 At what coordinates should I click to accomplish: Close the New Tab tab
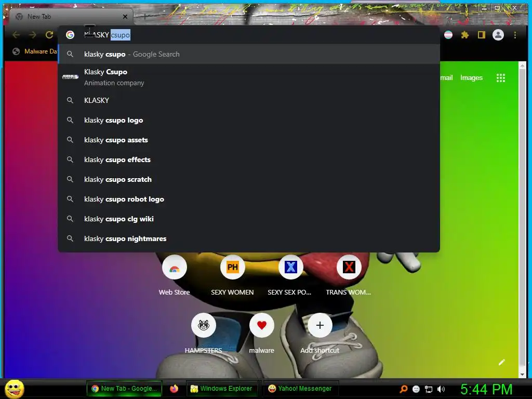pos(125,16)
